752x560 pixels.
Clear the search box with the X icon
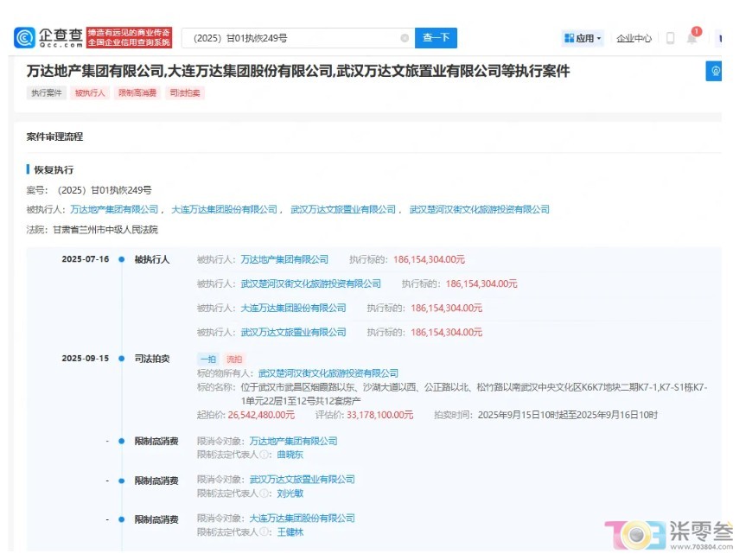(405, 38)
